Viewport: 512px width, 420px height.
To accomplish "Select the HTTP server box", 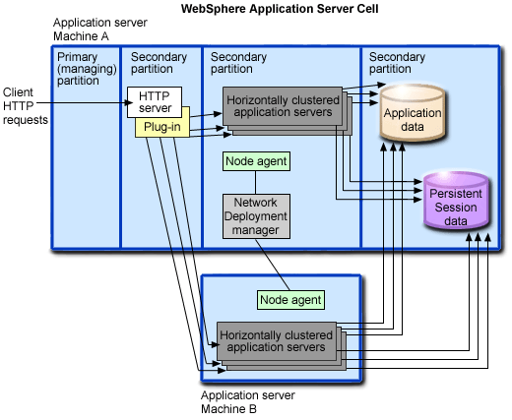I will pyautogui.click(x=155, y=102).
